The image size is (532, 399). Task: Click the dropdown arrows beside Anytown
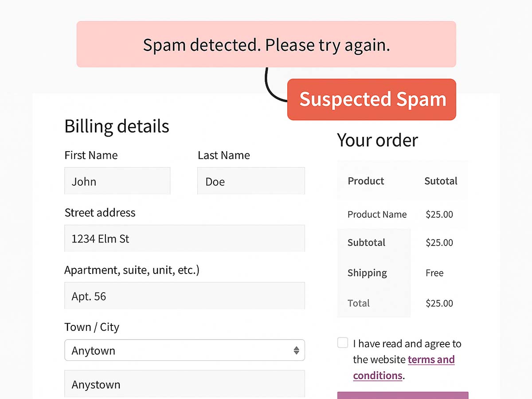point(296,350)
